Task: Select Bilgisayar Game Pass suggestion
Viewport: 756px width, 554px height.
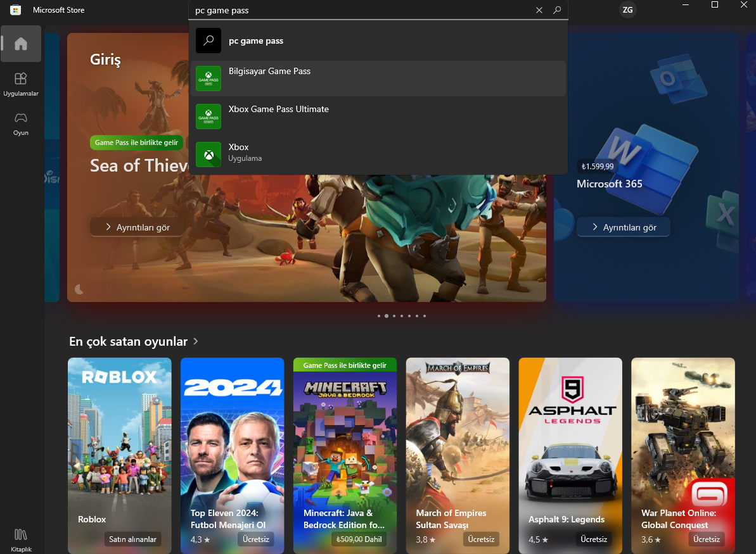Action: tap(378, 79)
